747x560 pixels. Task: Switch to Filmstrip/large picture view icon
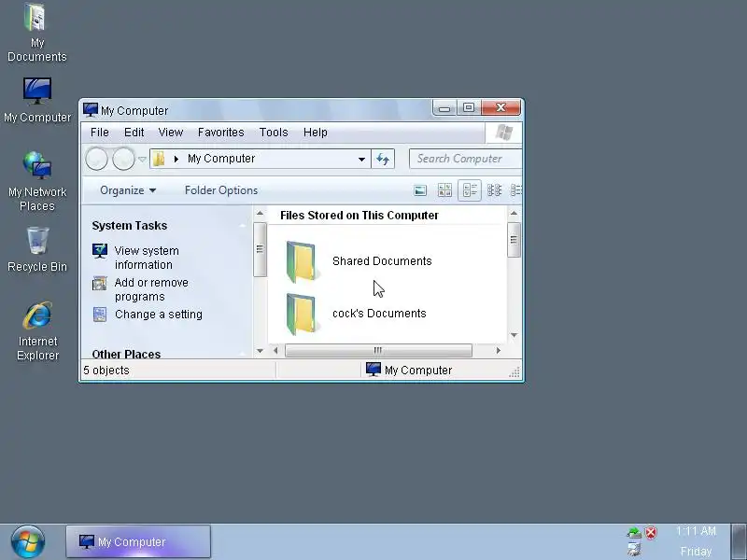pos(420,190)
